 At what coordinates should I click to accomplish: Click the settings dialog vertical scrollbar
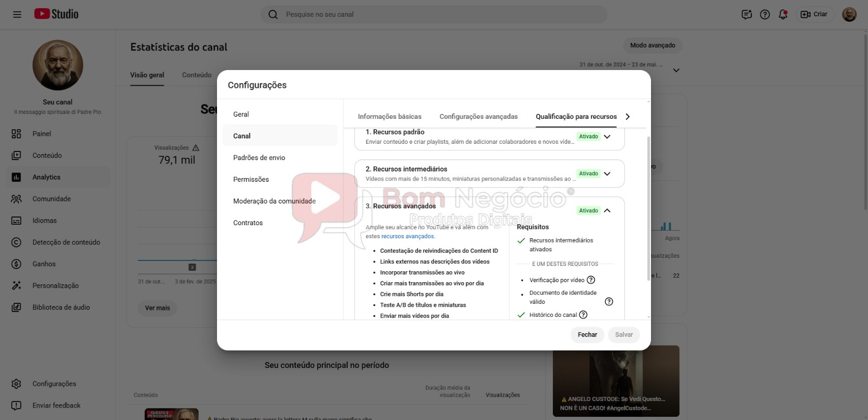coord(648,209)
